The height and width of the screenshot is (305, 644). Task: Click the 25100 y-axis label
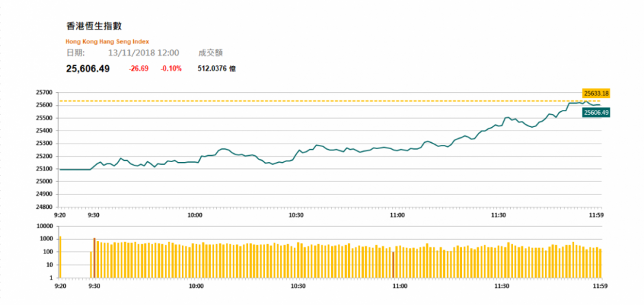pyautogui.click(x=45, y=169)
